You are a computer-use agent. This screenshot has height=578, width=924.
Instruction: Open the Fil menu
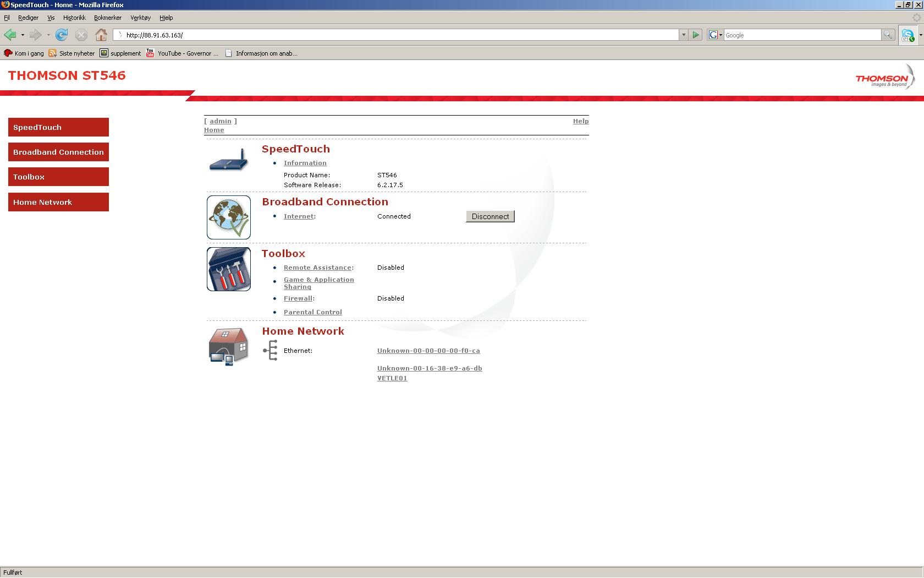(7, 18)
